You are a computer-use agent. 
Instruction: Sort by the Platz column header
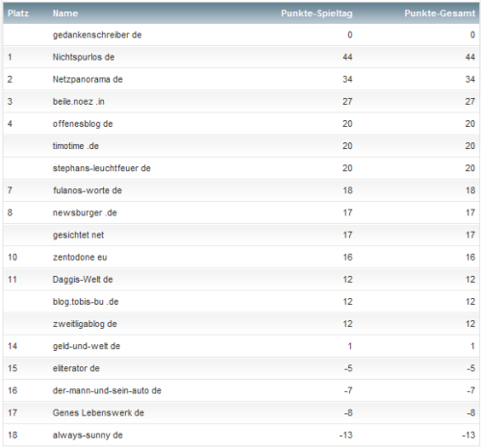point(18,13)
